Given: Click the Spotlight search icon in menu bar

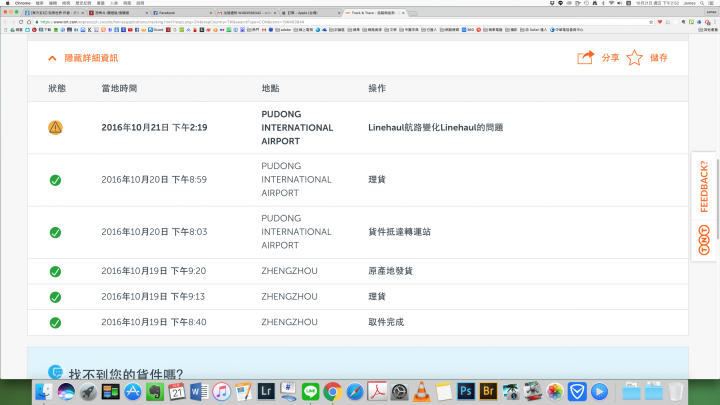Looking at the screenshot, I should [702, 3].
